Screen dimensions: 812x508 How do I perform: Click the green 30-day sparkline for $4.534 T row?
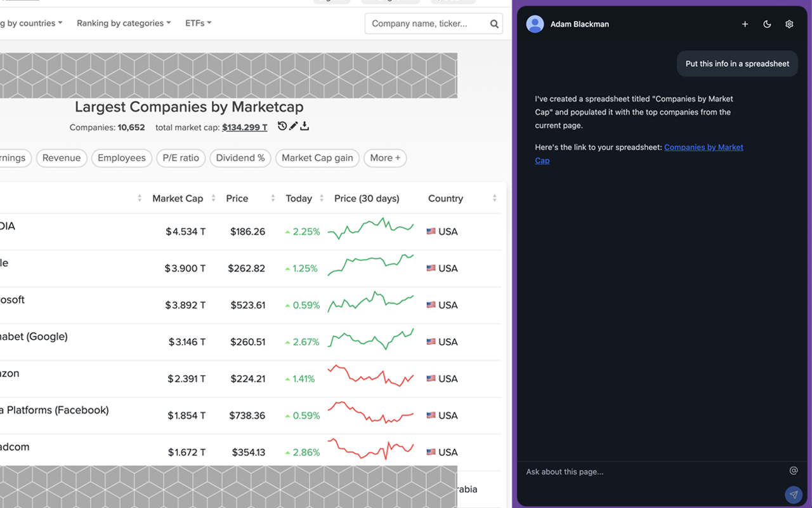[x=370, y=229]
